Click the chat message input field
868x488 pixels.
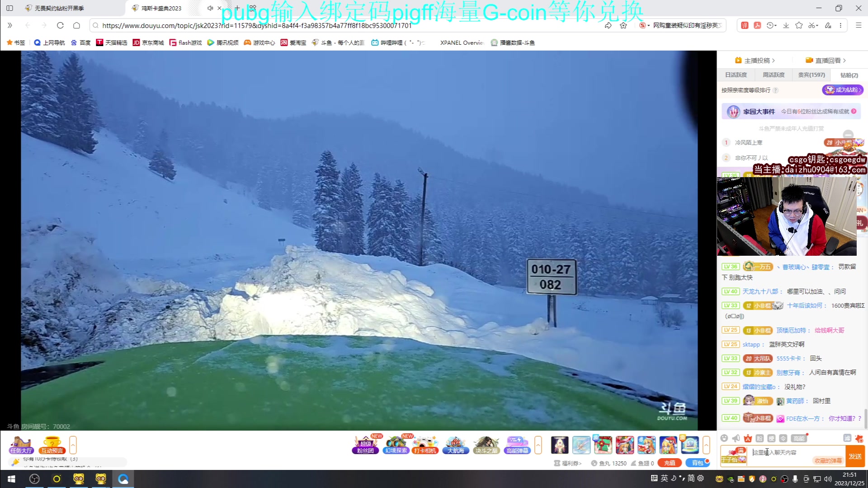pyautogui.click(x=796, y=452)
